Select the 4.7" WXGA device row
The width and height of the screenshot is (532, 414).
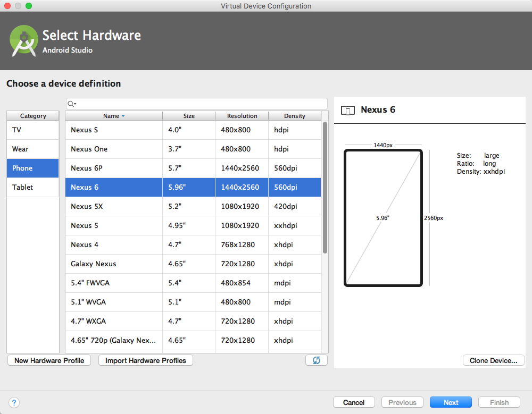tap(193, 321)
